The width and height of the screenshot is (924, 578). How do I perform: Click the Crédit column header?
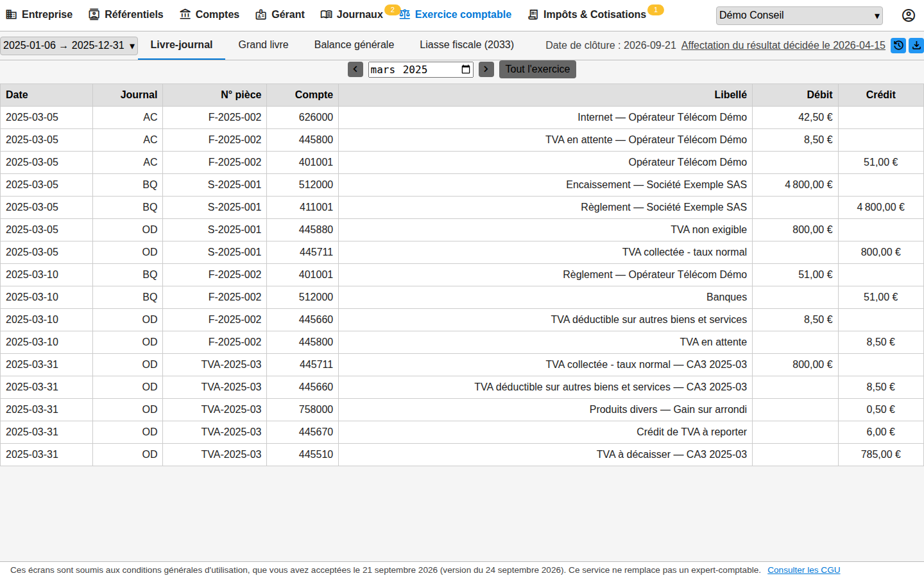click(x=881, y=95)
